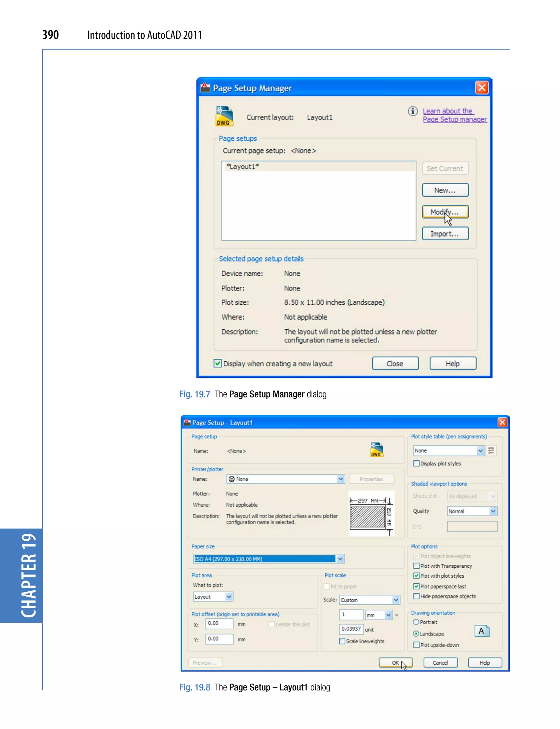560x729 pixels.
Task: Open Help in Page Setup Manager
Action: coord(453,363)
